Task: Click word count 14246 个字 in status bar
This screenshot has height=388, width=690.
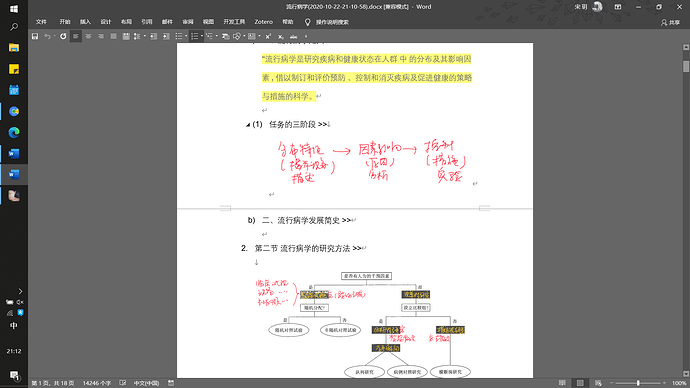Action: [x=96, y=383]
